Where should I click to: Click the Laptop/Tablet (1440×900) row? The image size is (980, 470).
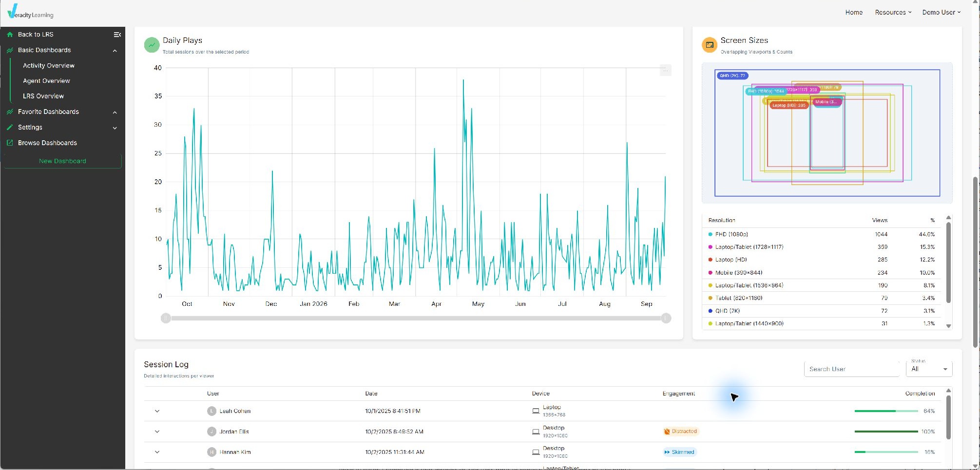[822, 323]
